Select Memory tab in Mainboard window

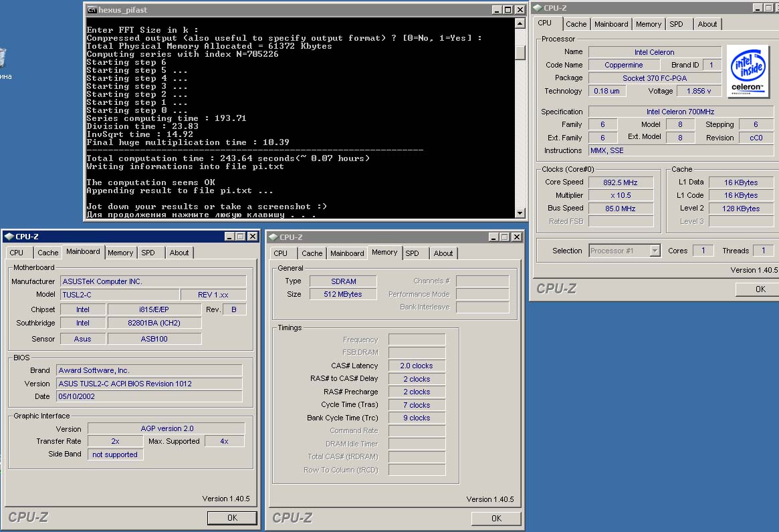click(x=120, y=253)
